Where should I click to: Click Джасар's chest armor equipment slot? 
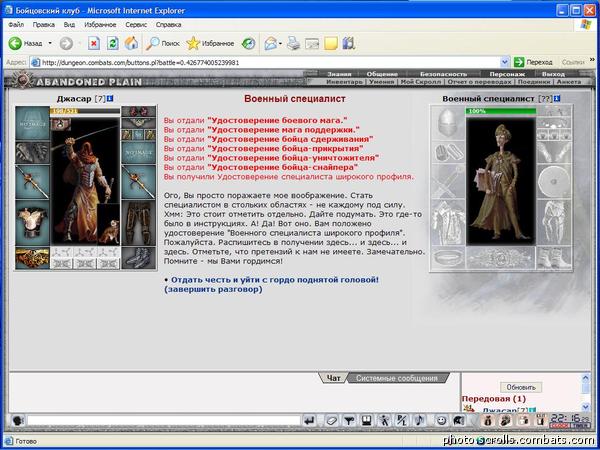pos(32,223)
